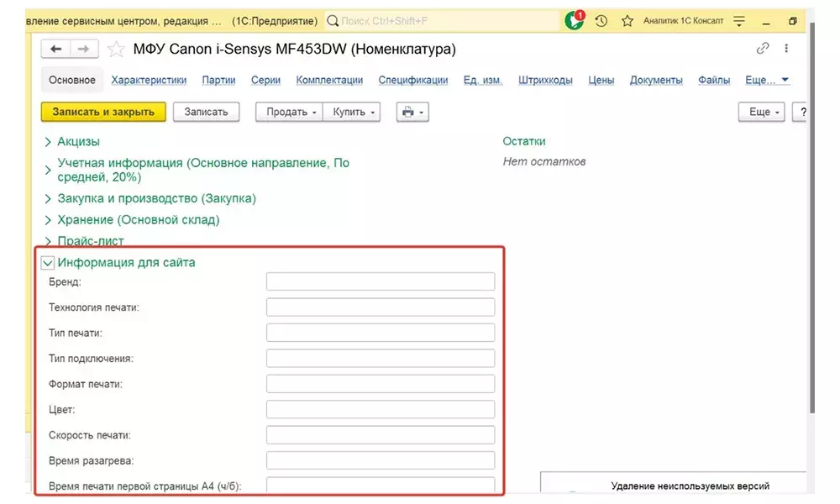Image resolution: width=840 pixels, height=504 pixels.
Task: Open the Остатки link
Action: 524,141
